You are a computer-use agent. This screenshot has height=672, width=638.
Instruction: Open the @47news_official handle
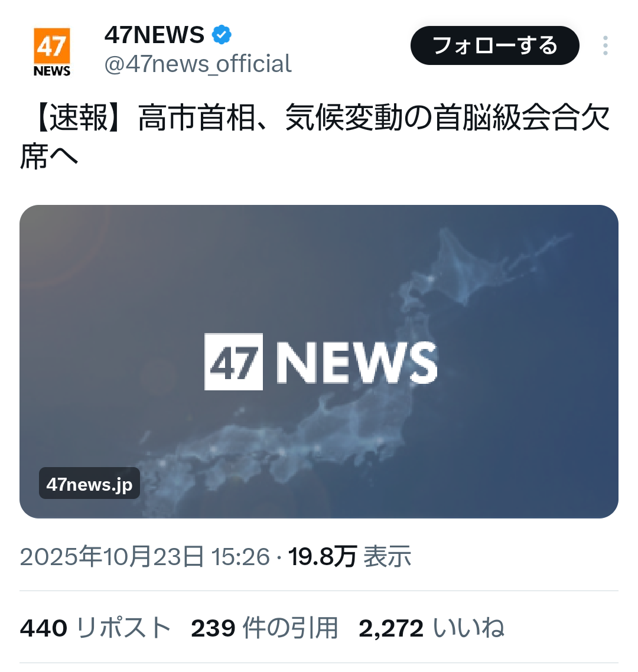coord(198,64)
